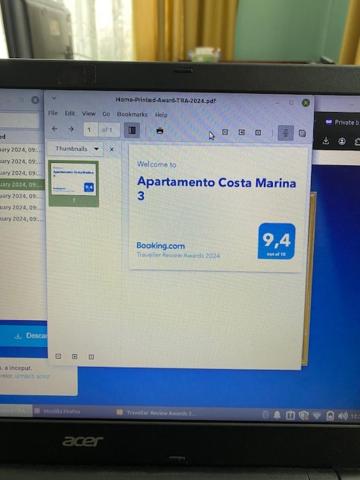Click the Descar... download button in the background window
The image size is (360, 480).
[x=24, y=336]
